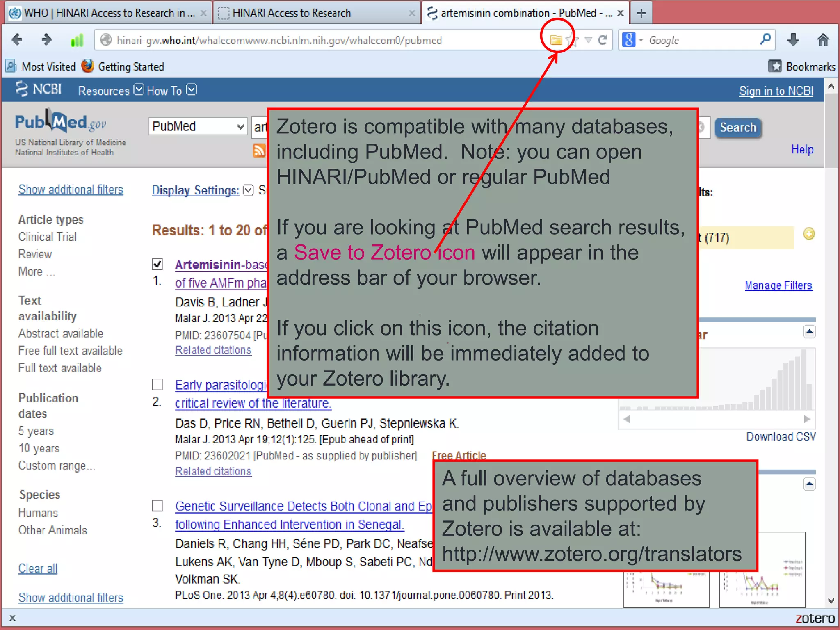Filter publication dates to 10 years

point(39,448)
